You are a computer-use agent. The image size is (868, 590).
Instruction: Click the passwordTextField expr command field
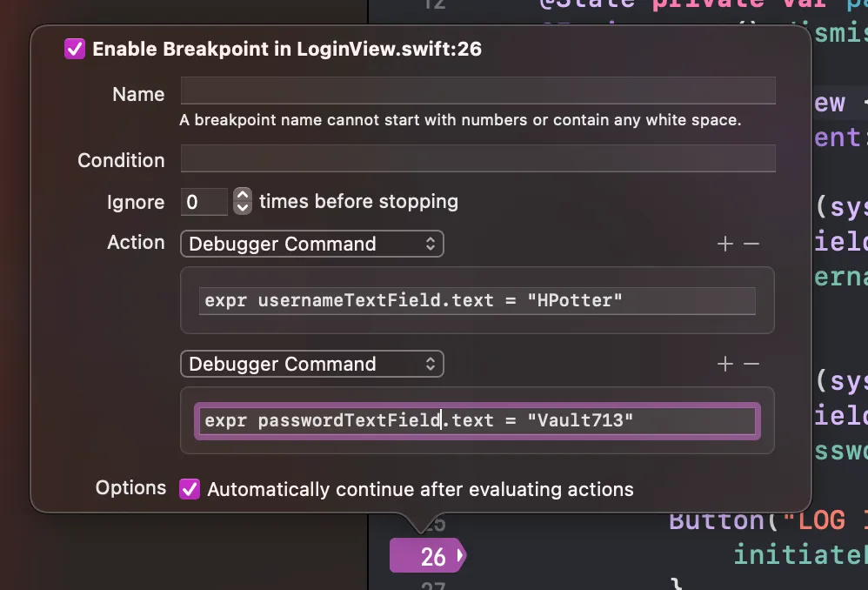[x=477, y=420]
